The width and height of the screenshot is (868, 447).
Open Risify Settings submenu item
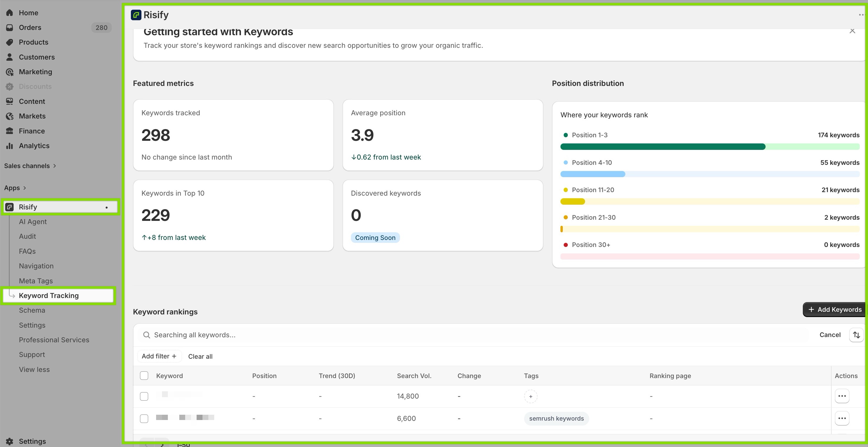32,325
